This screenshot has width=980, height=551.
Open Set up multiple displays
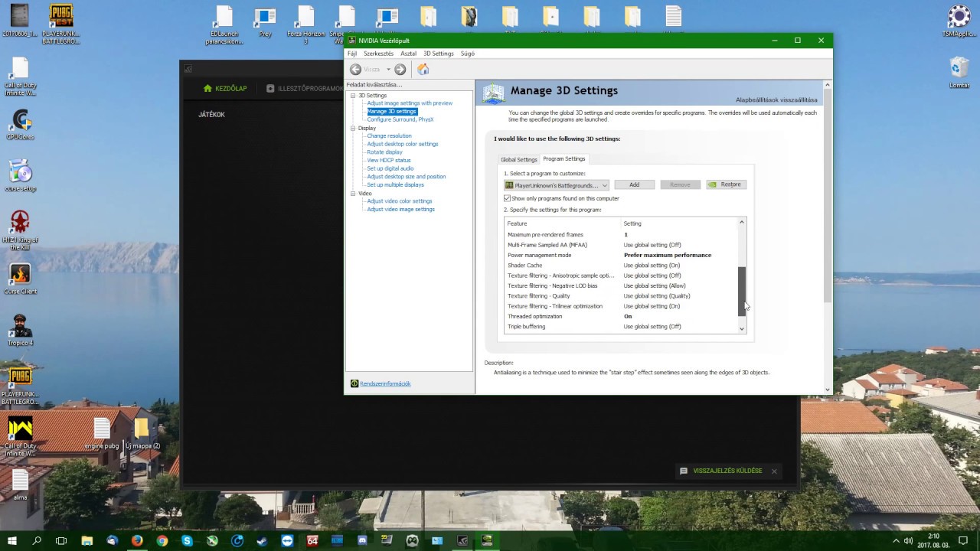point(395,185)
